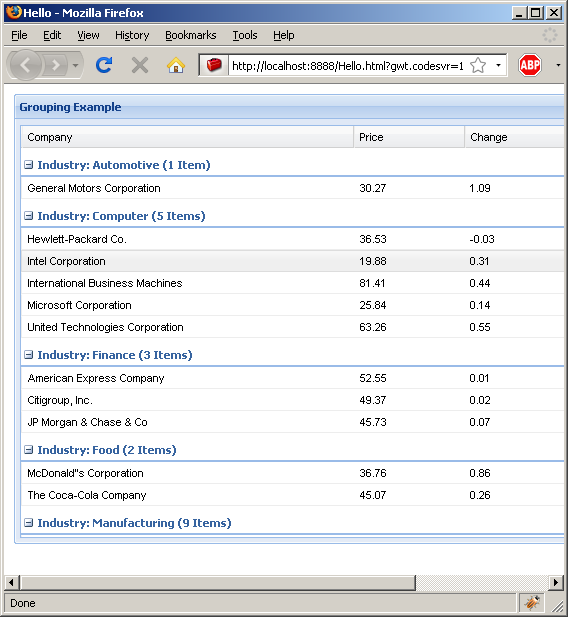Open the Bookmarks menu
Viewport: 568px width, 617px height.
pyautogui.click(x=191, y=35)
